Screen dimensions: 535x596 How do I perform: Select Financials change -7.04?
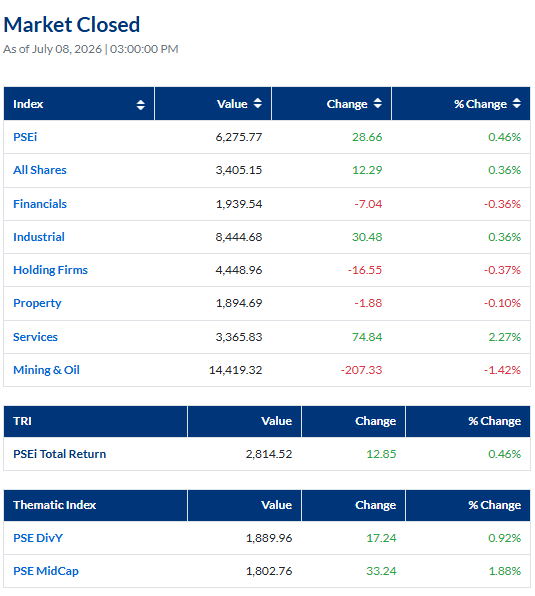click(368, 204)
